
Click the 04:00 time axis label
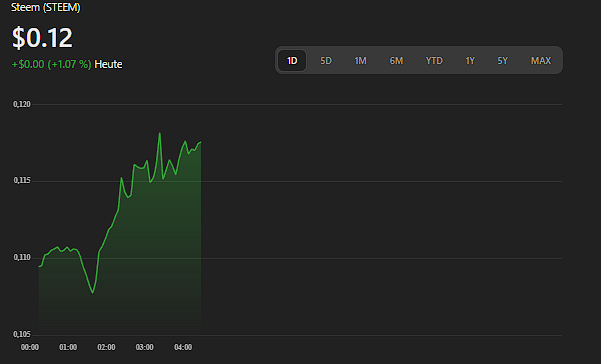pos(183,347)
